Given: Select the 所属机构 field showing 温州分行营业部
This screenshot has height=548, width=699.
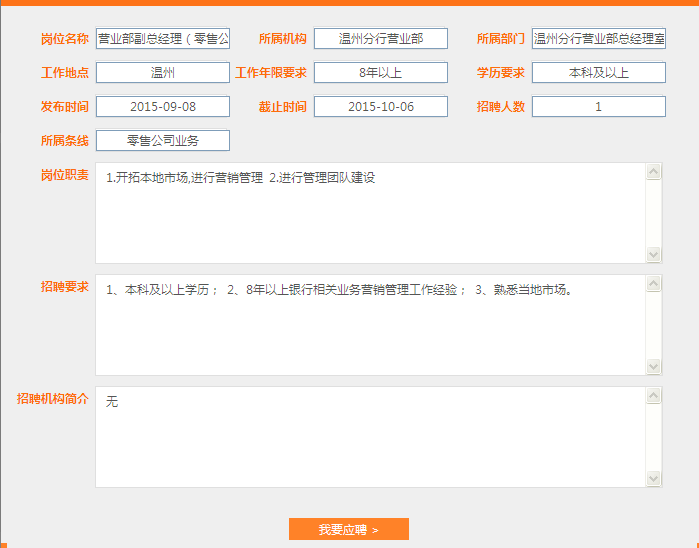Looking at the screenshot, I should point(380,39).
